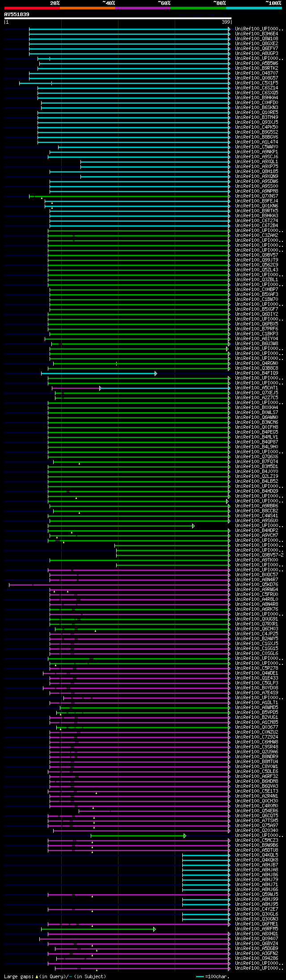This screenshot has width=286, height=980.
Task: Select the UniRef100_C6T2B4 label
Action: [x=257, y=225]
